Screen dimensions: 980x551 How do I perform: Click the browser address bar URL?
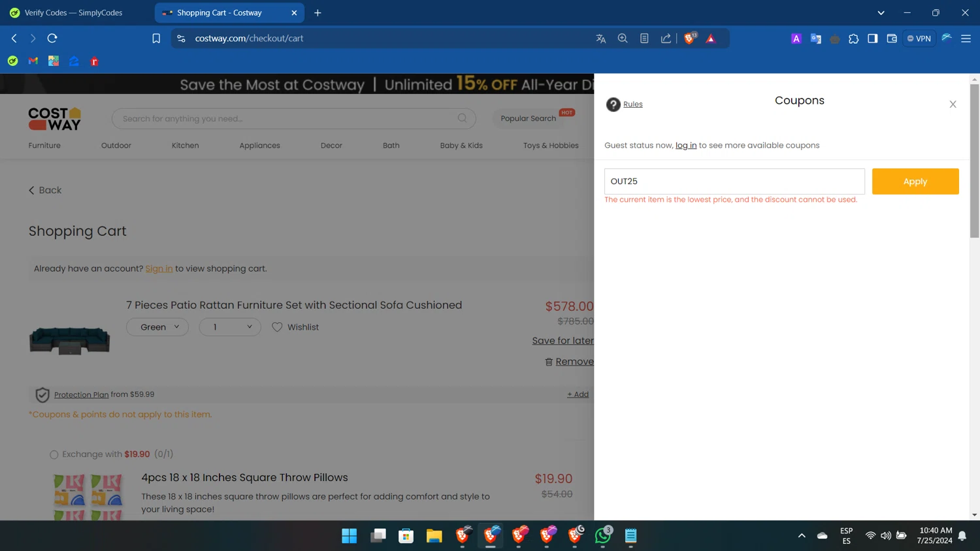click(x=249, y=39)
